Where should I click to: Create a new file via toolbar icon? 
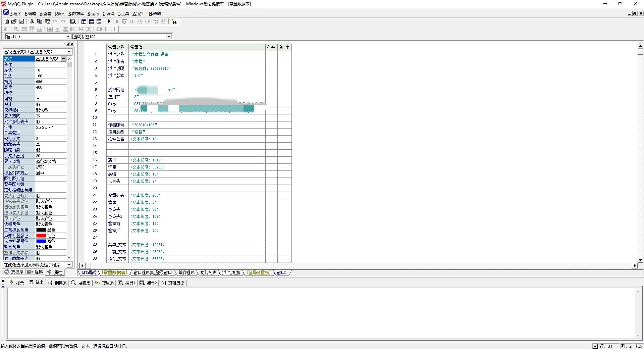[7, 21]
